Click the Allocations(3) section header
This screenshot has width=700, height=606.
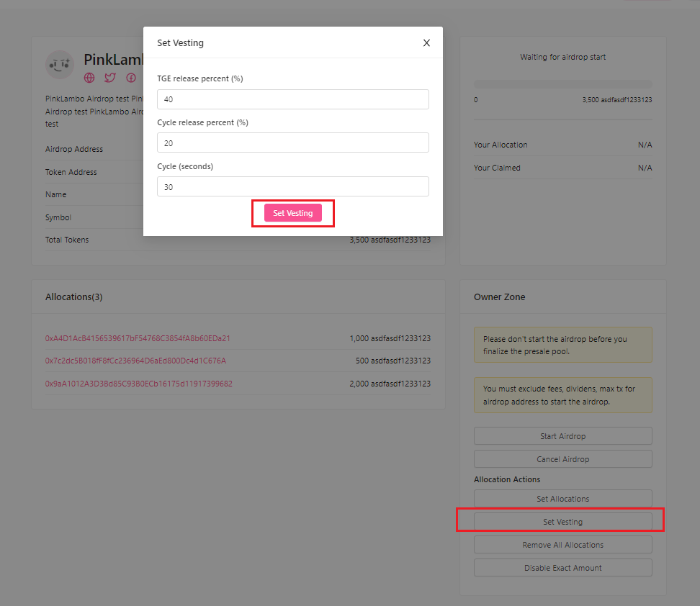point(75,297)
